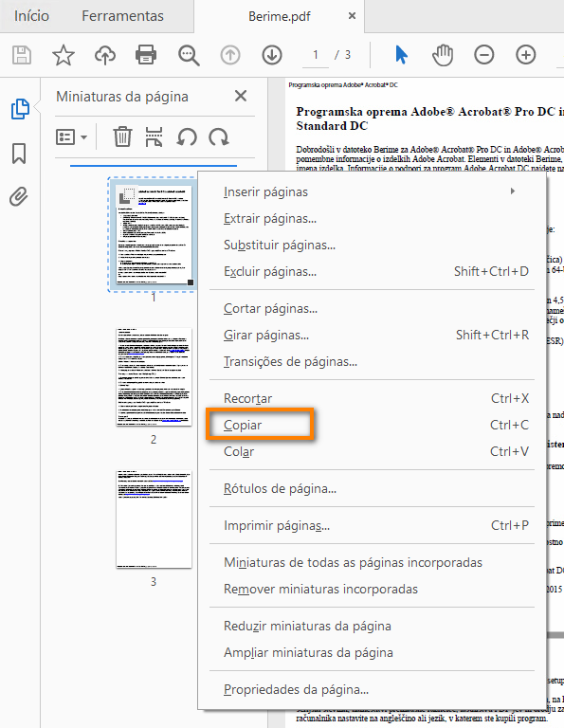The width and height of the screenshot is (564, 728).
Task: Print the document using the printer icon
Action: [x=146, y=55]
